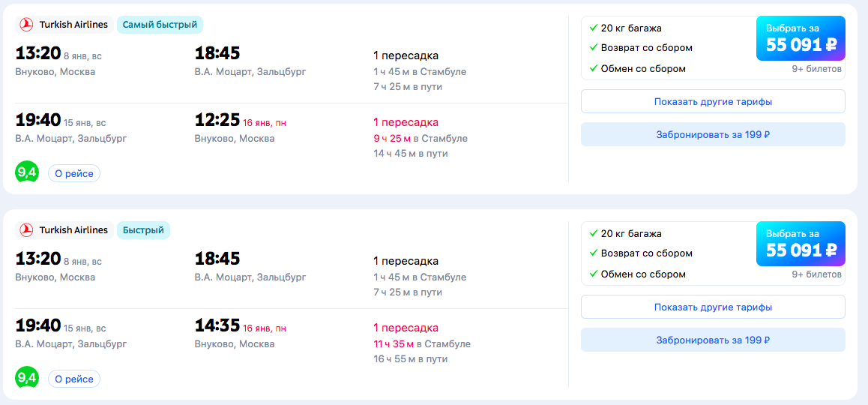This screenshot has width=868, height=405.
Task: Click checkmark next to 20 кг багажа, first ticket
Action: coord(594,28)
